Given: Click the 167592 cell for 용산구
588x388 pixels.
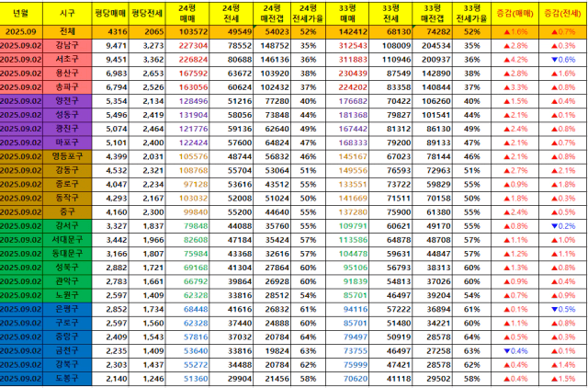Looking at the screenshot, I should coord(187,74).
